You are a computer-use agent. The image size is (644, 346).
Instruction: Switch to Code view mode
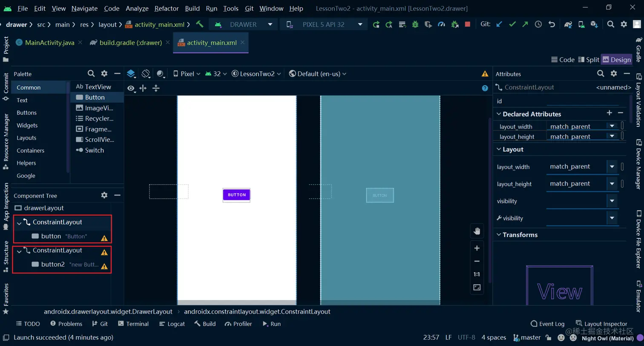pos(563,60)
